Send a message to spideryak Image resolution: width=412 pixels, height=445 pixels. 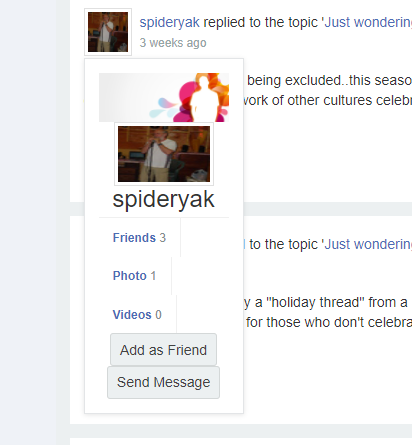pyautogui.click(x=163, y=382)
